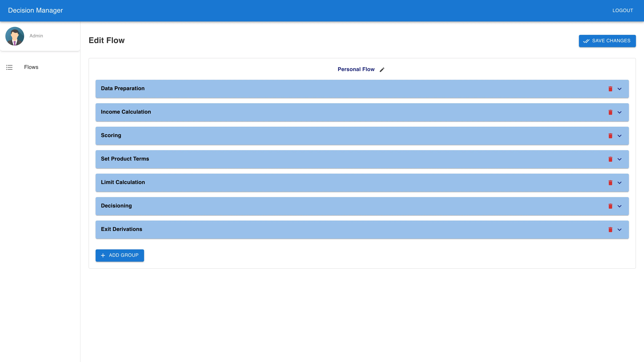
Task: Delete the Scoring group via trash icon
Action: (610, 136)
